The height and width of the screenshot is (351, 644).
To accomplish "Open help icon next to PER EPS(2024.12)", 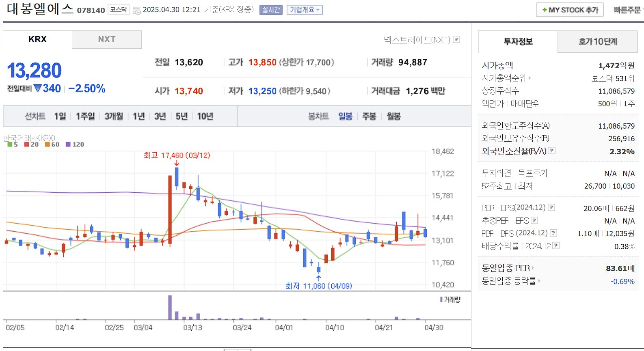I will (551, 207).
